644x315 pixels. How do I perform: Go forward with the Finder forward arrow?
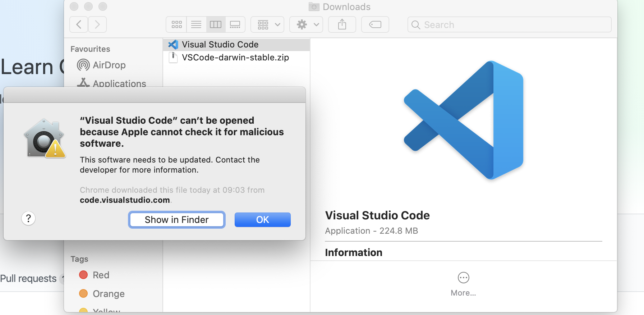[x=97, y=24]
